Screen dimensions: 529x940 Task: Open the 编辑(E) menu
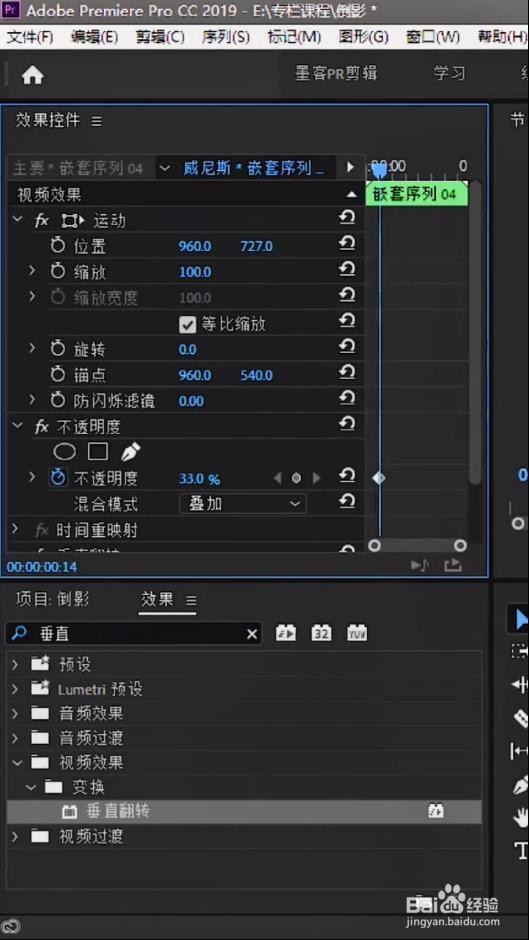pos(94,37)
